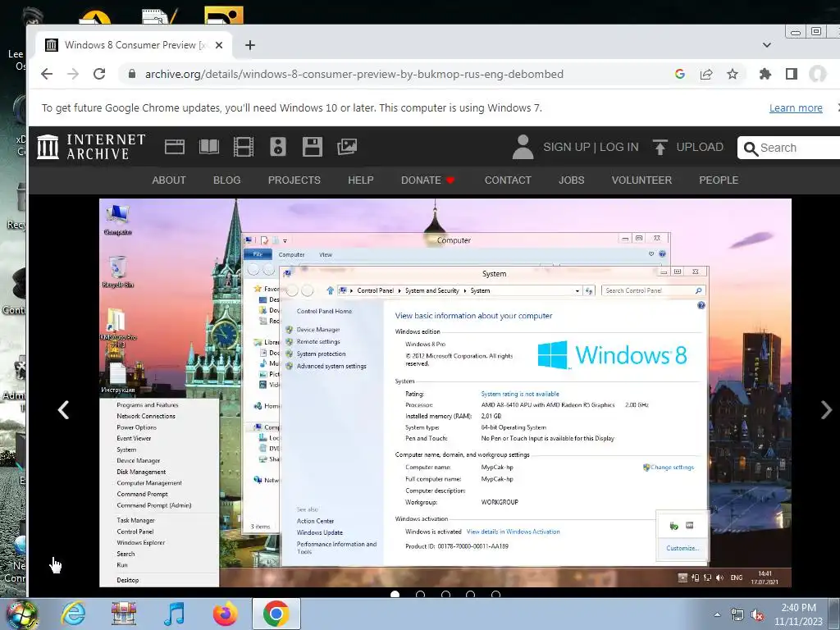840x630 pixels.
Task: Open the PEOPLE menu item
Action: tap(719, 180)
